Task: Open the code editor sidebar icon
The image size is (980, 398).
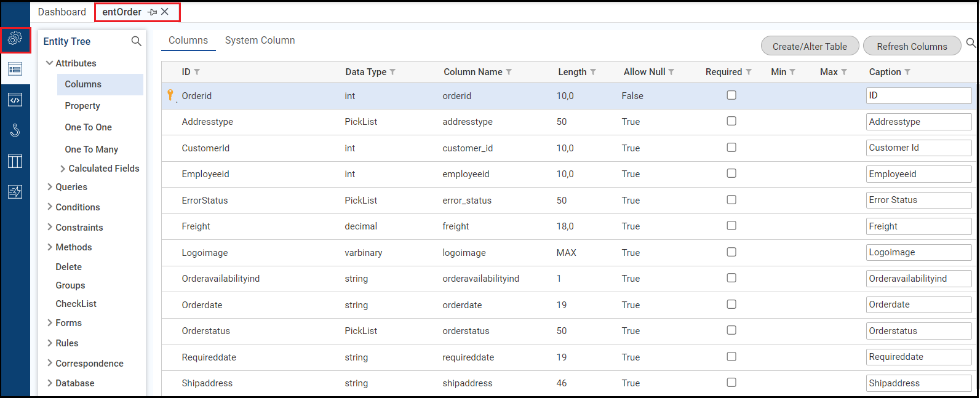Action: coord(15,100)
